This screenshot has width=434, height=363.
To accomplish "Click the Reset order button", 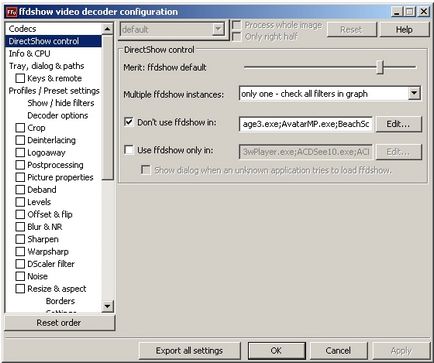I will click(59, 323).
